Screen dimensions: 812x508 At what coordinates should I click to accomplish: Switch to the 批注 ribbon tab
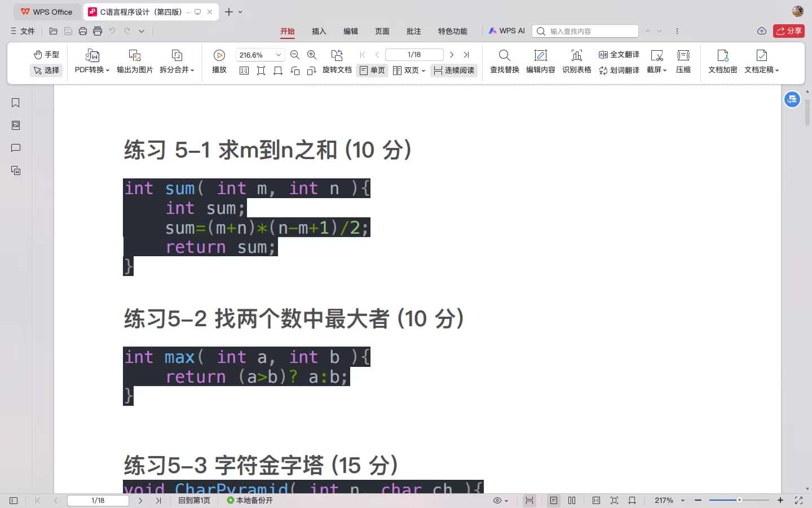tap(414, 31)
